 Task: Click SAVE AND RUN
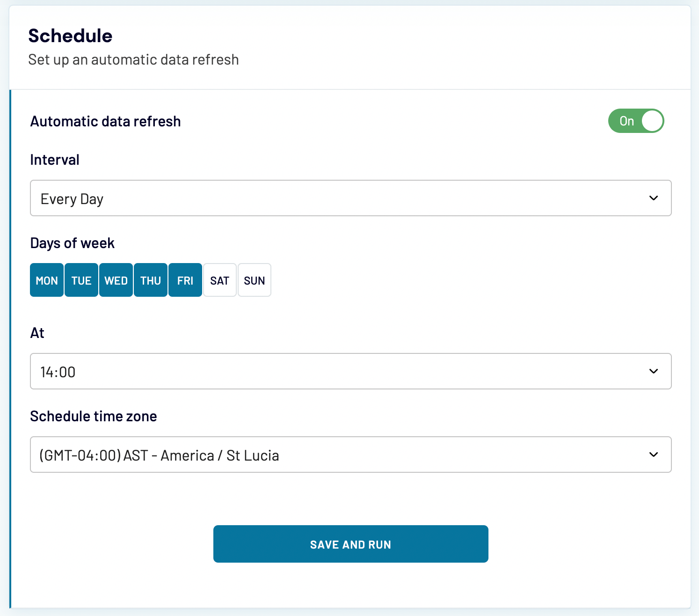point(350,544)
